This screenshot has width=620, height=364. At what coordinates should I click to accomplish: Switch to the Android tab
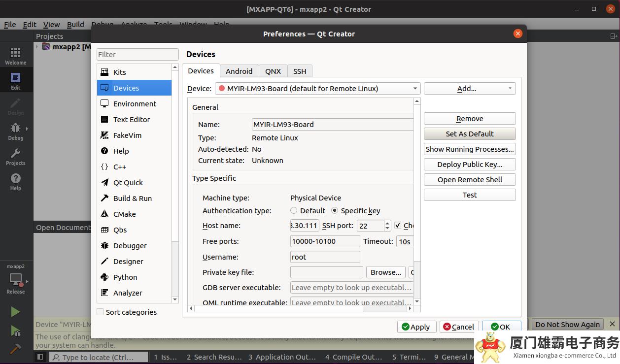pyautogui.click(x=239, y=71)
